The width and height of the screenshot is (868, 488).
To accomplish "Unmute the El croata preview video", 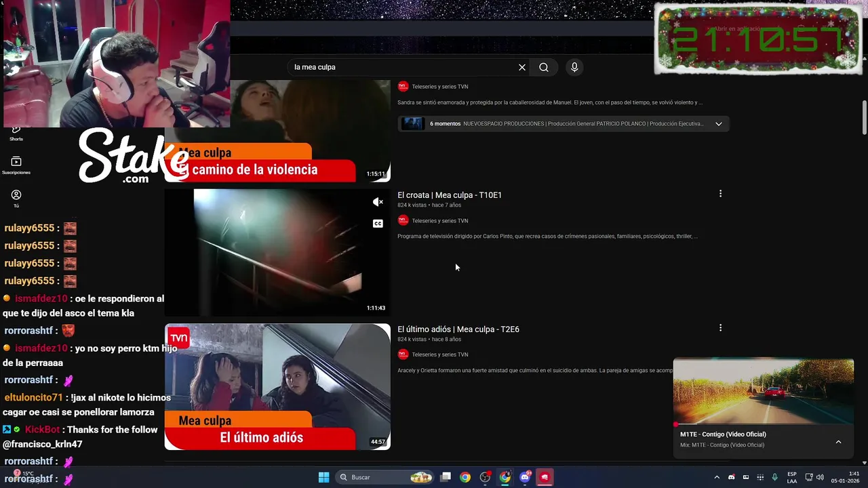I will pyautogui.click(x=378, y=202).
